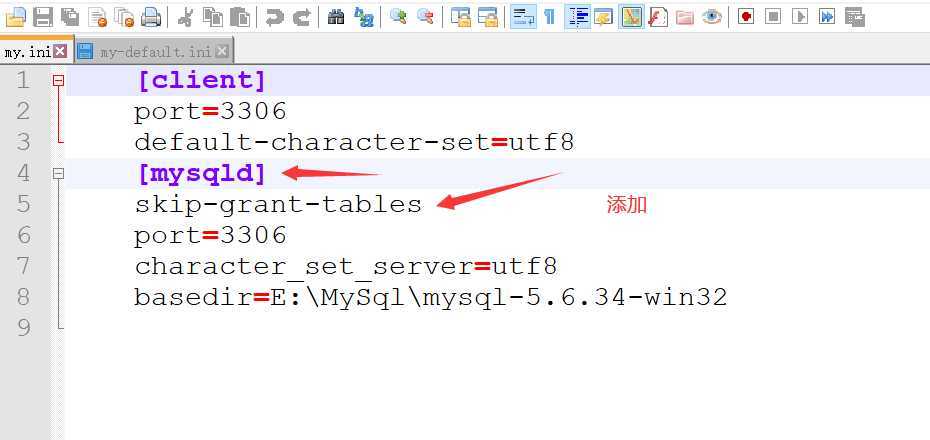Run macro multiple times icon
The height and width of the screenshot is (440, 930).
[827, 17]
